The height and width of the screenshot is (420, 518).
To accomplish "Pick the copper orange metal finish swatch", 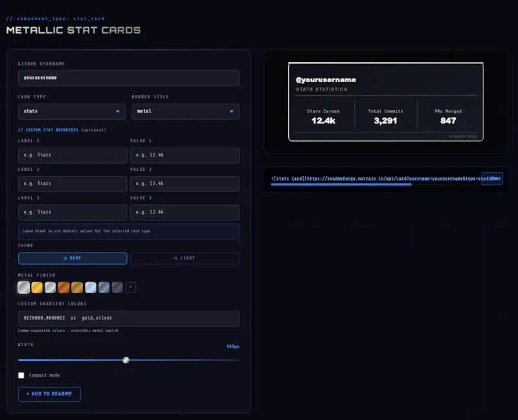I will pyautogui.click(x=63, y=287).
